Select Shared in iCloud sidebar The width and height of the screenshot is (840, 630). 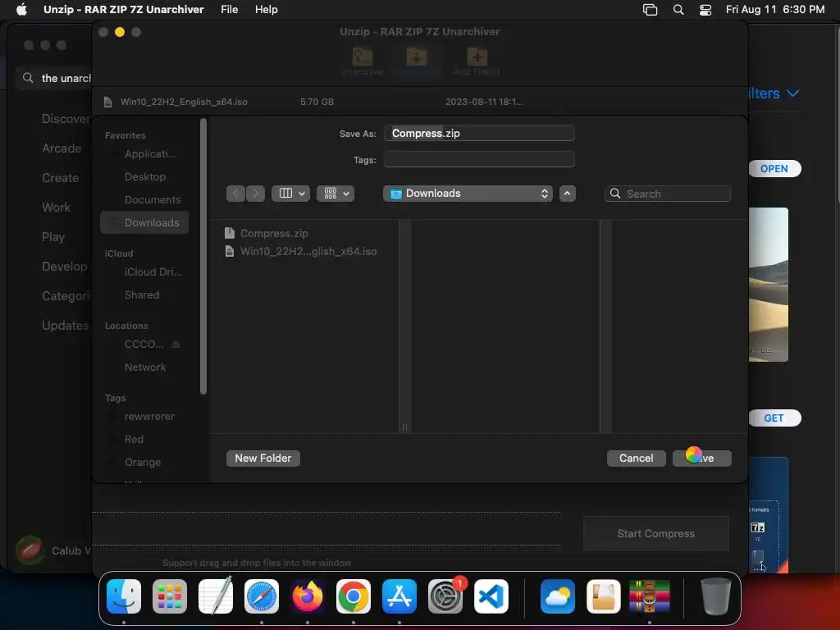click(x=144, y=295)
